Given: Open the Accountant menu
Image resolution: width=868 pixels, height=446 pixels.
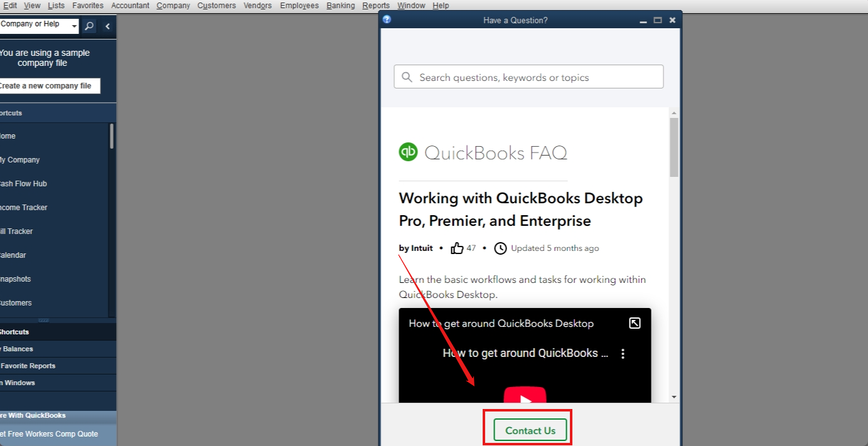Looking at the screenshot, I should (x=131, y=6).
